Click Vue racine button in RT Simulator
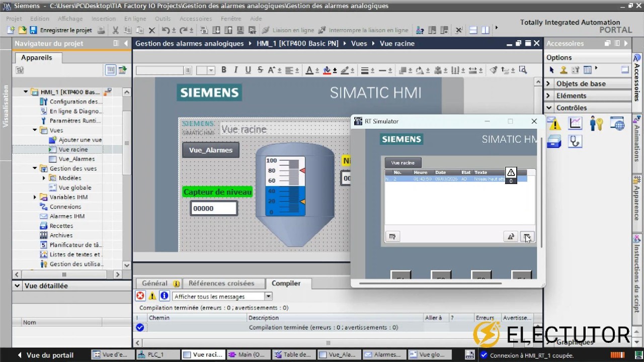This screenshot has height=362, width=644. tap(403, 163)
